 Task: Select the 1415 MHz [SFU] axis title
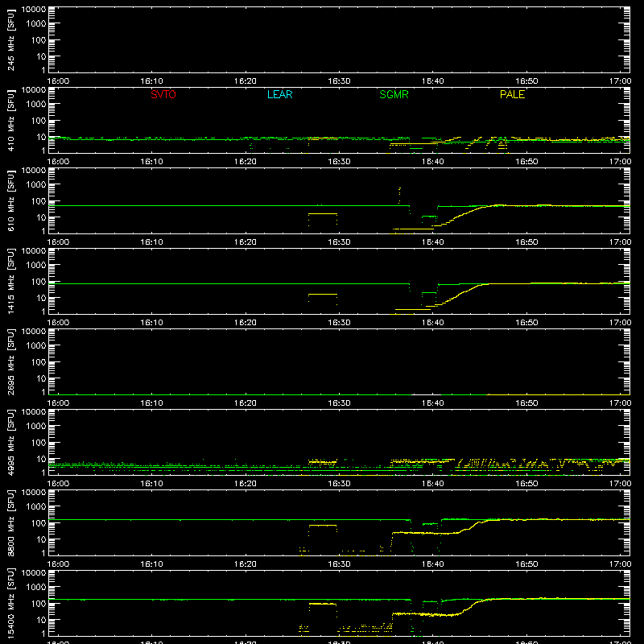click(x=10, y=281)
